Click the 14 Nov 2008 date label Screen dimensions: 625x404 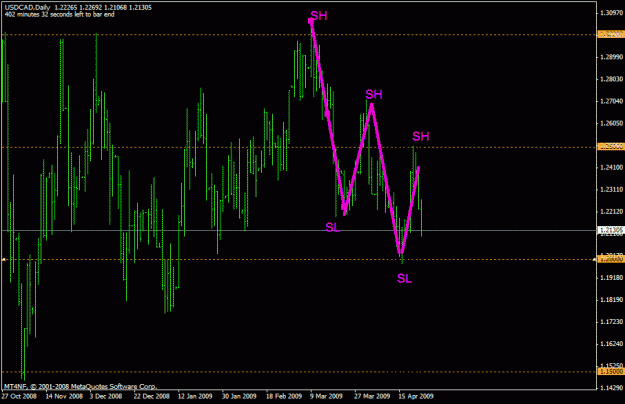[64, 396]
